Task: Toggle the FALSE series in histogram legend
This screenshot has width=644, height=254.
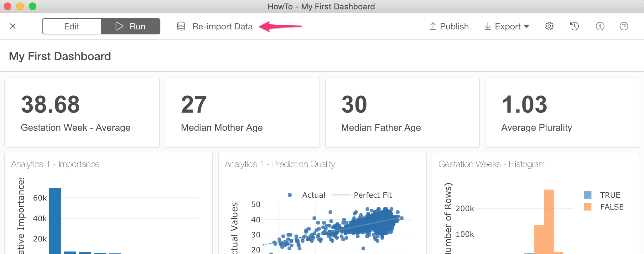Action: [x=604, y=207]
